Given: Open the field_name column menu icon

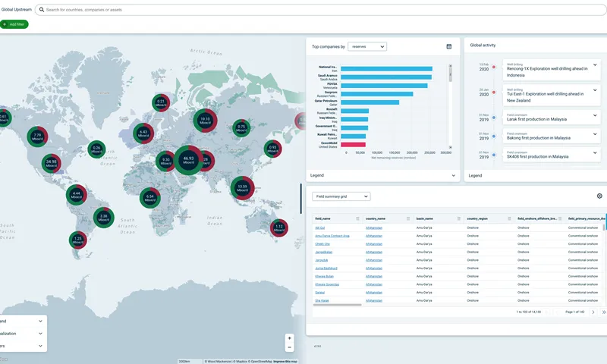Looking at the screenshot, I should tap(358, 218).
